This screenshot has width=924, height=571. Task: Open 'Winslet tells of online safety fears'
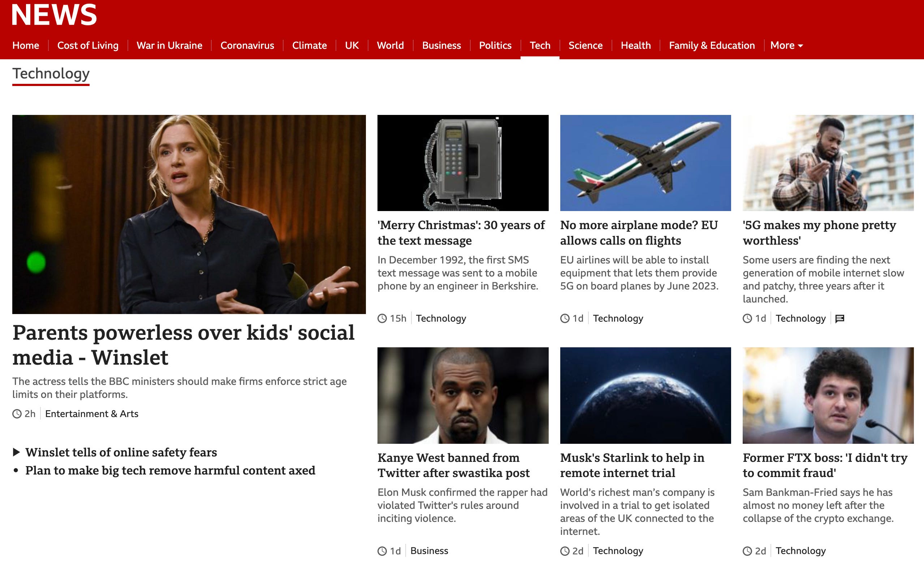121,452
